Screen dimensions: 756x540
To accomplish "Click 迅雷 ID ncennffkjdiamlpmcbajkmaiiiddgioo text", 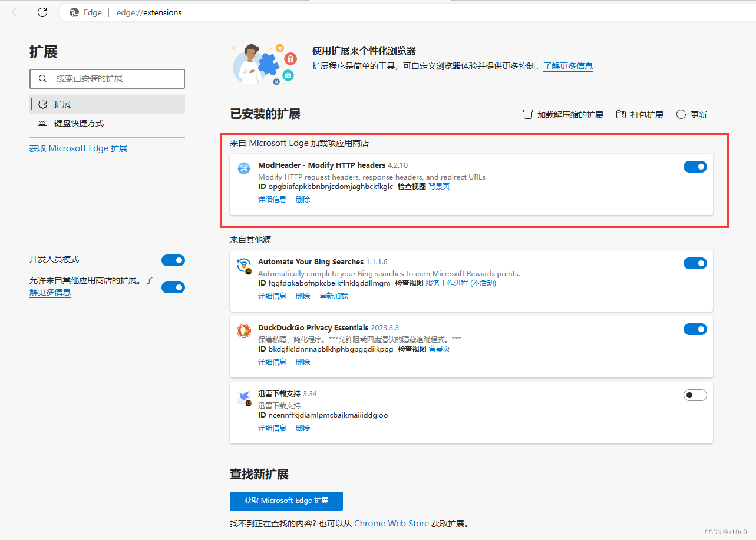I will (328, 415).
